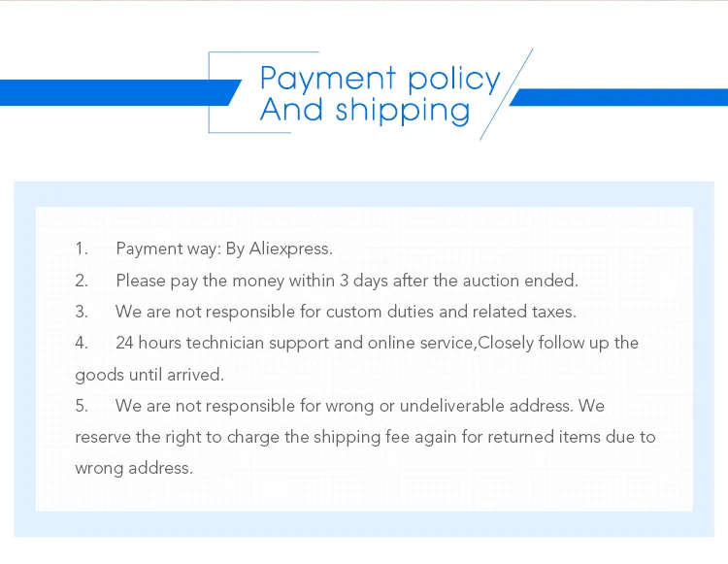Click the list number "3."

click(x=82, y=312)
